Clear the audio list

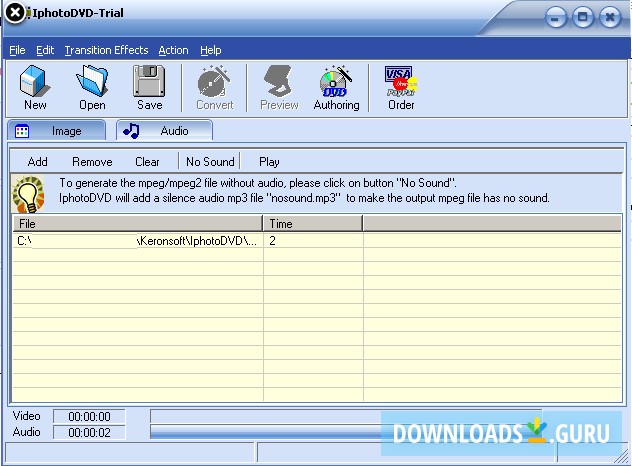point(147,162)
